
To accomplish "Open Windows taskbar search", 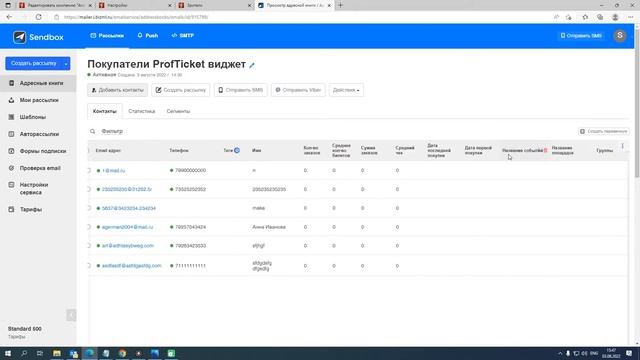I will tap(24, 353).
